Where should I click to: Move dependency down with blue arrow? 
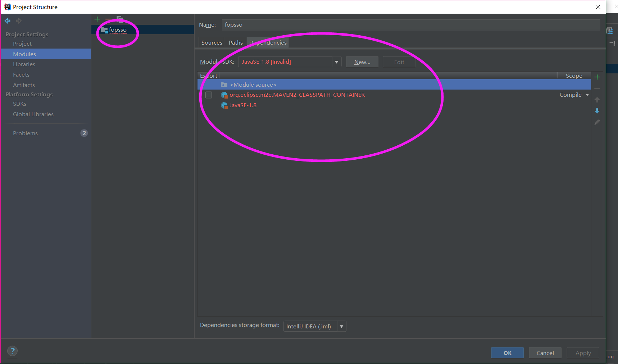pyautogui.click(x=597, y=111)
